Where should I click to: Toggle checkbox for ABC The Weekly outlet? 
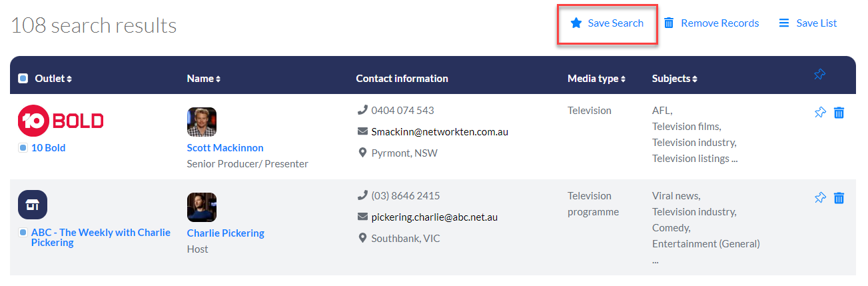pos(23,233)
